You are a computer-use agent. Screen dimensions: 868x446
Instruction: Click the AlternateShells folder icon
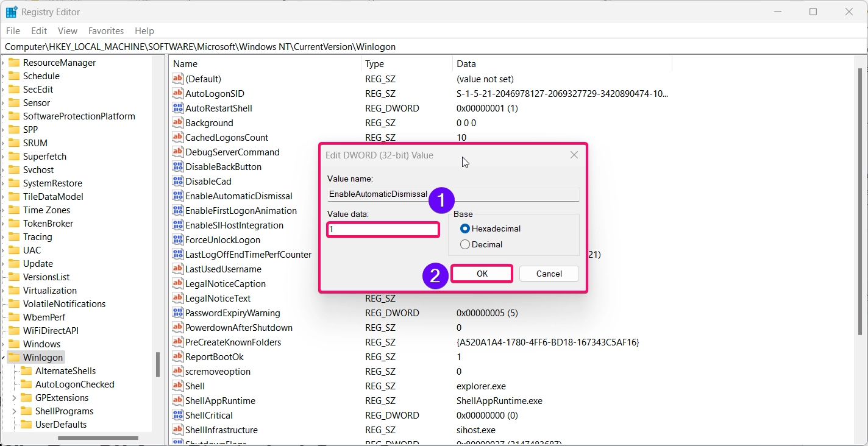[26, 370]
